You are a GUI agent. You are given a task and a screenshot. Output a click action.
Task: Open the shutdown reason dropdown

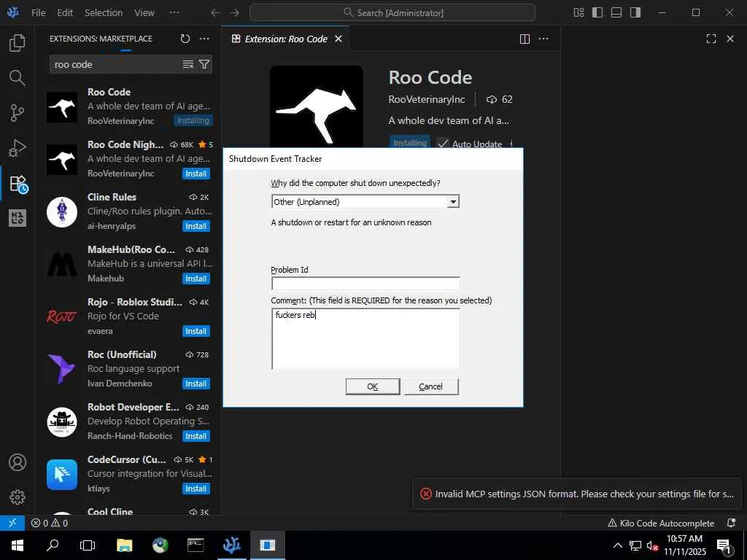pyautogui.click(x=453, y=202)
